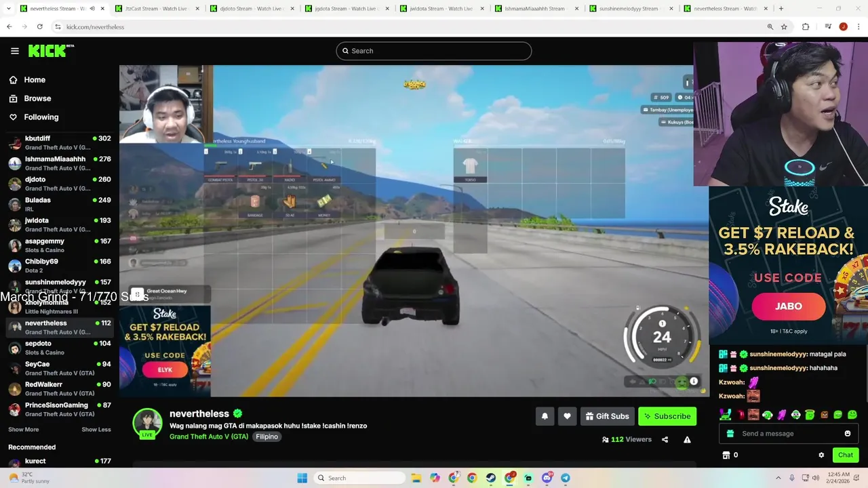Mute the first nevertheless tab audio
Image resolution: width=868 pixels, height=488 pixels.
click(92, 9)
